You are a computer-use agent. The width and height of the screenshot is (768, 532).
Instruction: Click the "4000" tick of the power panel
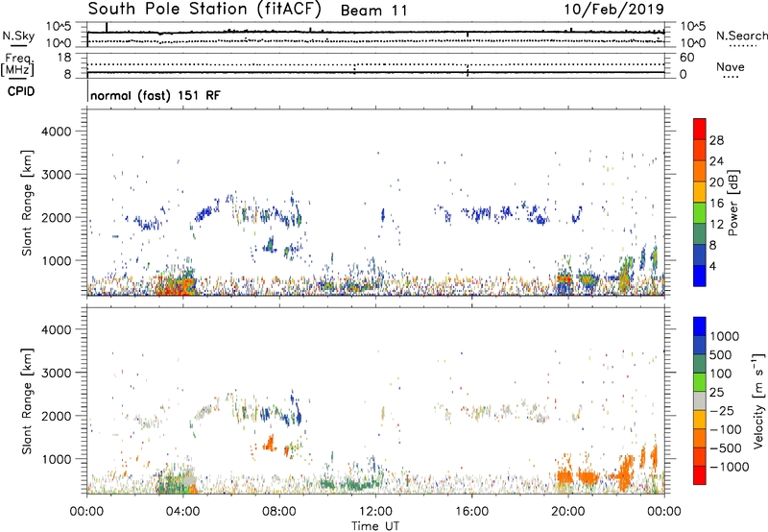56,132
